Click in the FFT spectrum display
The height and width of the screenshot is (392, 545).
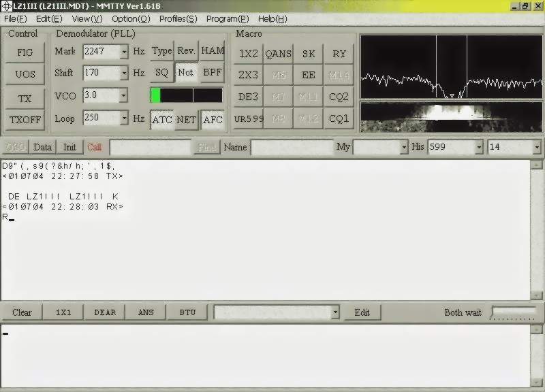(451, 66)
